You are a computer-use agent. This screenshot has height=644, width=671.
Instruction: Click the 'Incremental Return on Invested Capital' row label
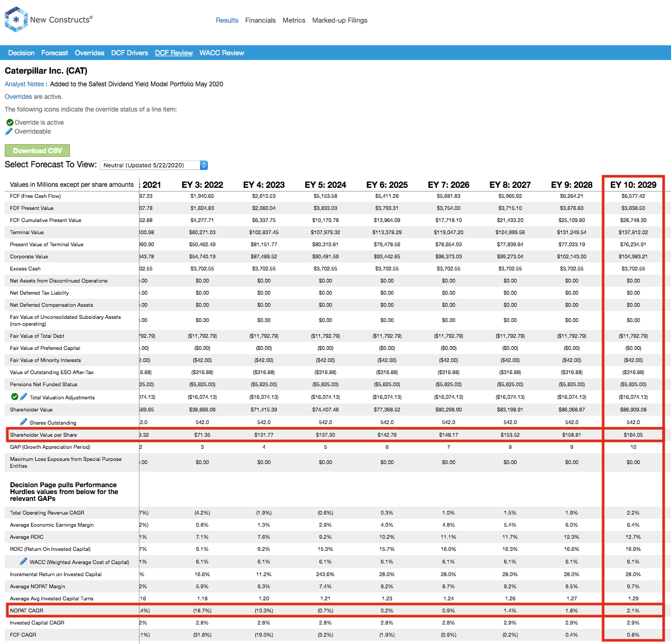(x=56, y=575)
